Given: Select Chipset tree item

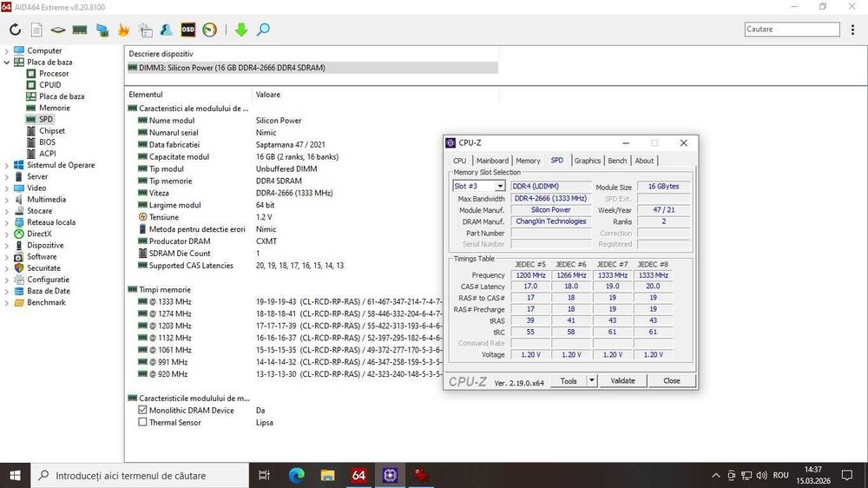Looking at the screenshot, I should click(x=52, y=131).
